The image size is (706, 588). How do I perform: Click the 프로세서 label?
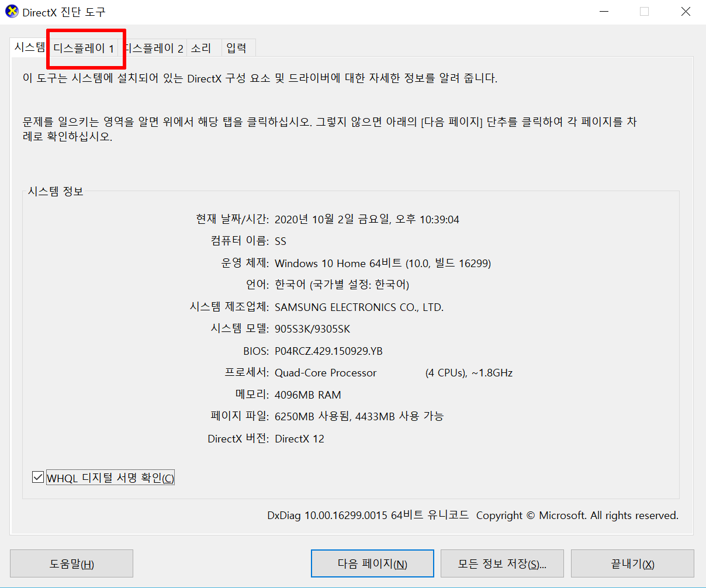[247, 373]
